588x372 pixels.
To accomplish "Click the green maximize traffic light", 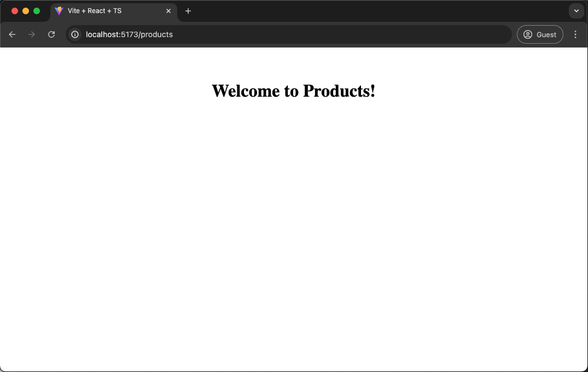I will click(x=36, y=10).
